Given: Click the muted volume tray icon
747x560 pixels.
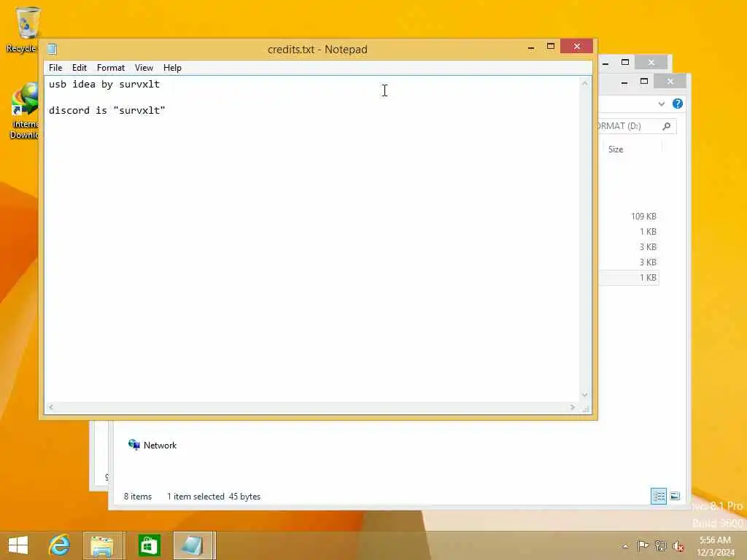Looking at the screenshot, I should tap(678, 546).
